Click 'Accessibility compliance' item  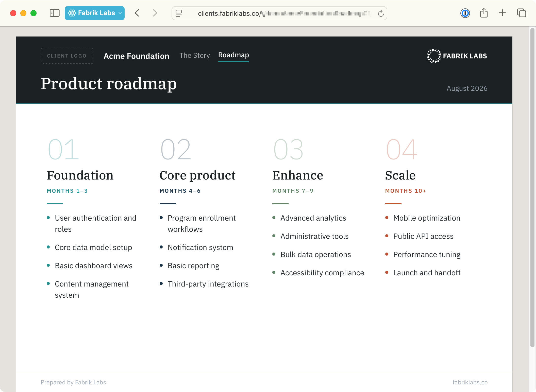(322, 273)
